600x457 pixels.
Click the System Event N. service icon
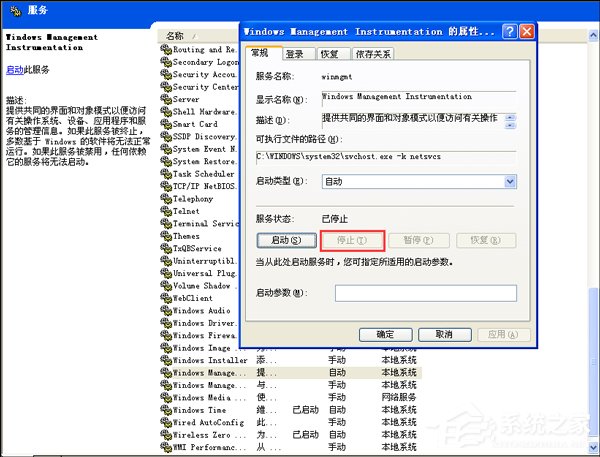pos(166,149)
